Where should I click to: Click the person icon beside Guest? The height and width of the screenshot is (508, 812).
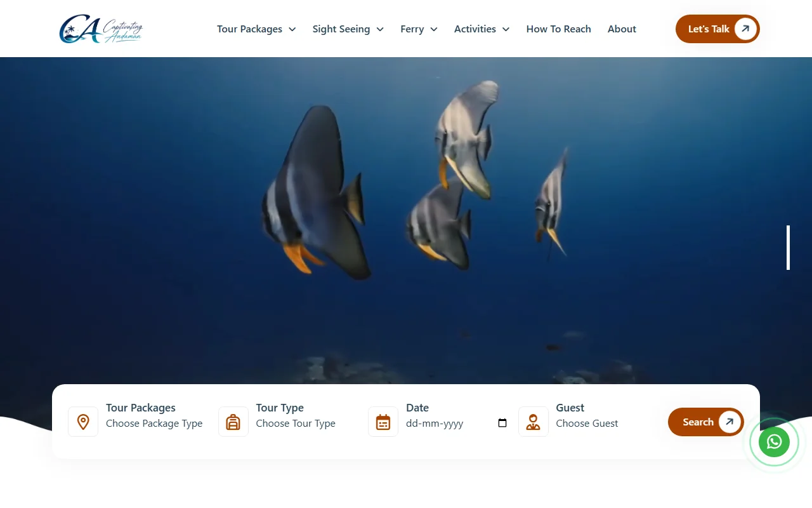(534, 422)
